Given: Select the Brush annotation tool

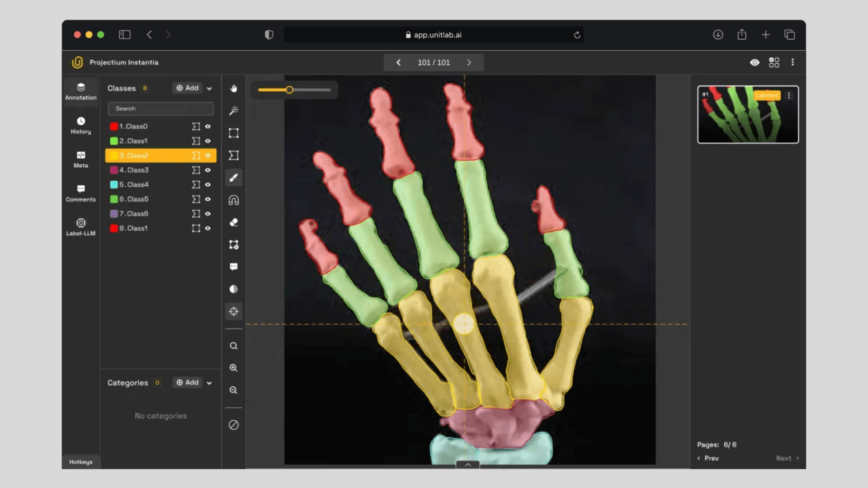Looking at the screenshot, I should click(234, 178).
